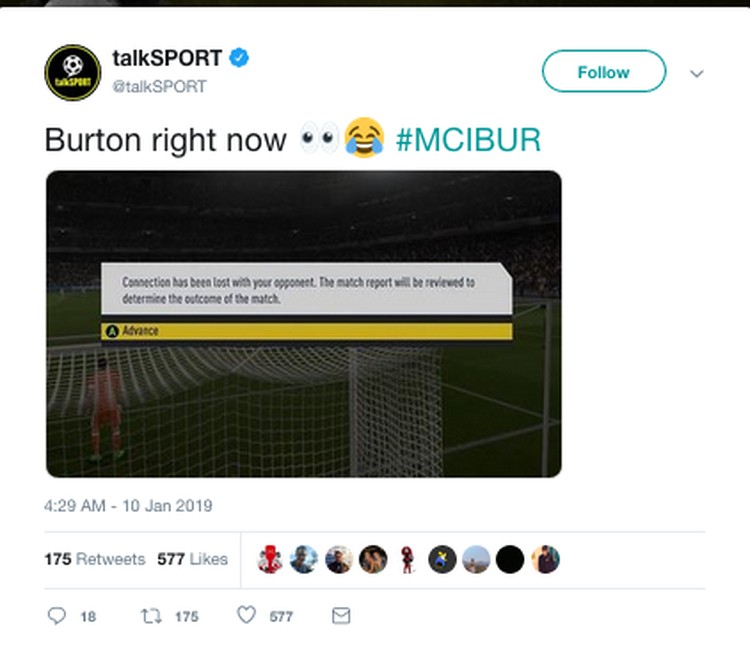Open the reply speech bubble icon
Viewport: 750px width, 650px height.
(x=57, y=616)
